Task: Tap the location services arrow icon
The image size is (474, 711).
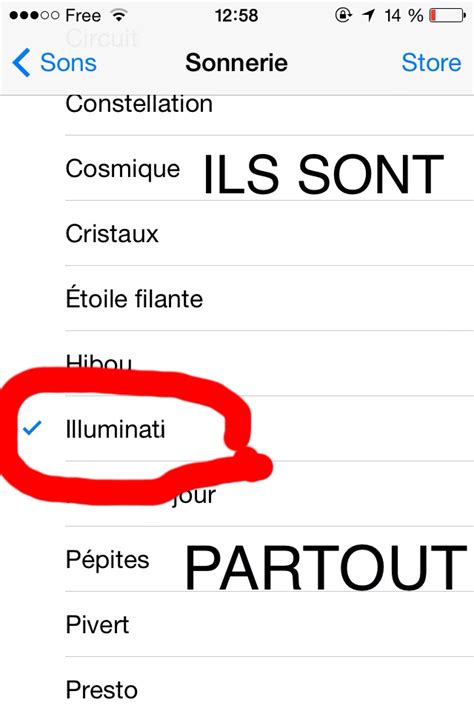Action: (x=368, y=15)
